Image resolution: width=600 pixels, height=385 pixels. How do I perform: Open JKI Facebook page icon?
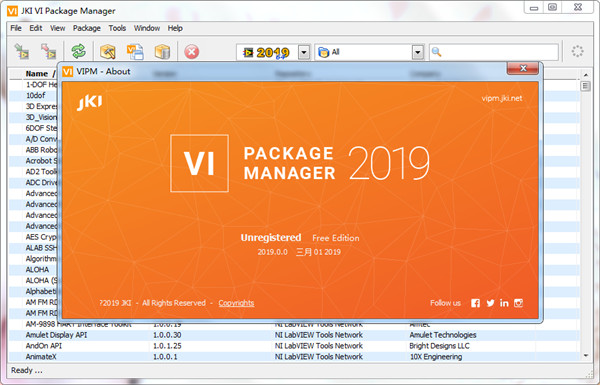point(475,303)
